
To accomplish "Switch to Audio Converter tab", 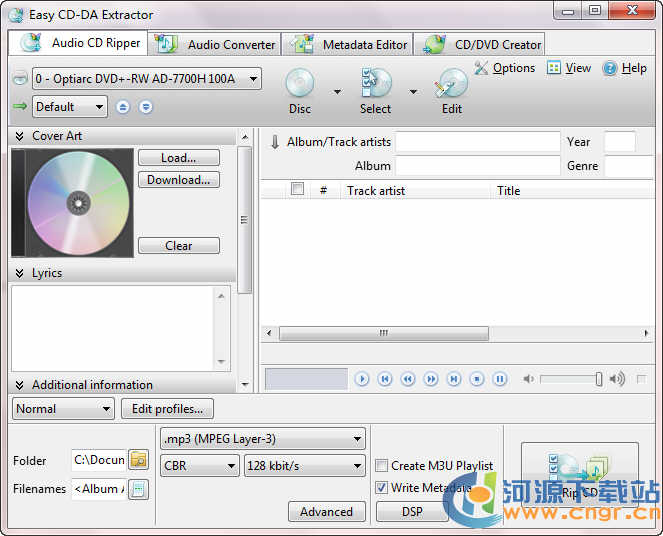I will [x=215, y=44].
